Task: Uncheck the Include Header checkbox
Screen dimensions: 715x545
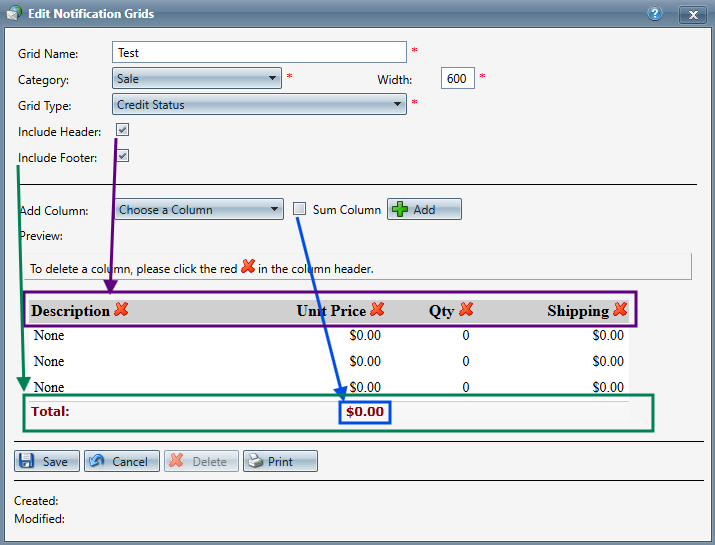Action: [x=122, y=130]
